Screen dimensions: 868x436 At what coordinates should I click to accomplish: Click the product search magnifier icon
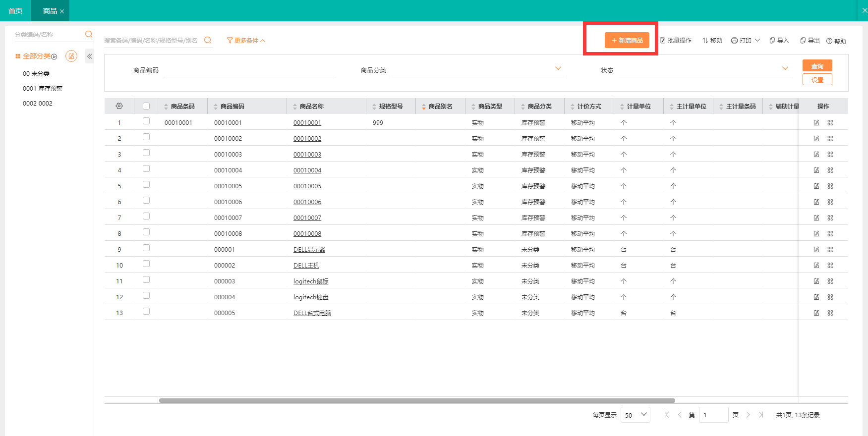coord(208,40)
